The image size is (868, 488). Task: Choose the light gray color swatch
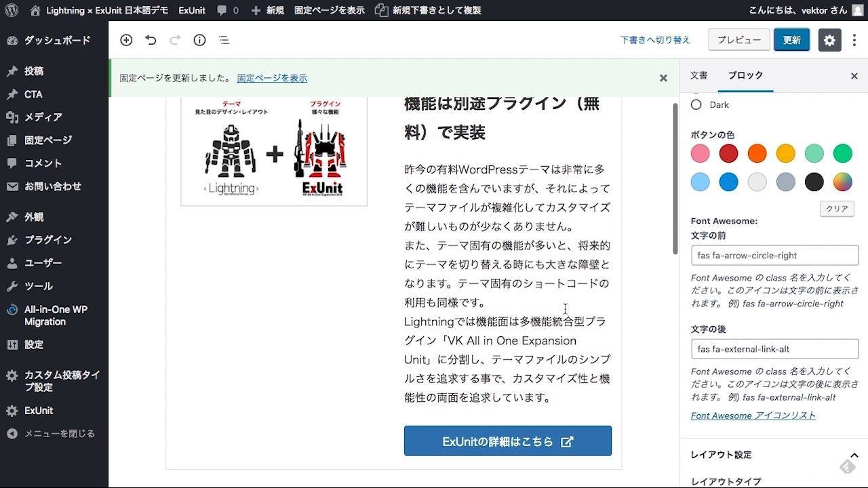[x=757, y=182]
